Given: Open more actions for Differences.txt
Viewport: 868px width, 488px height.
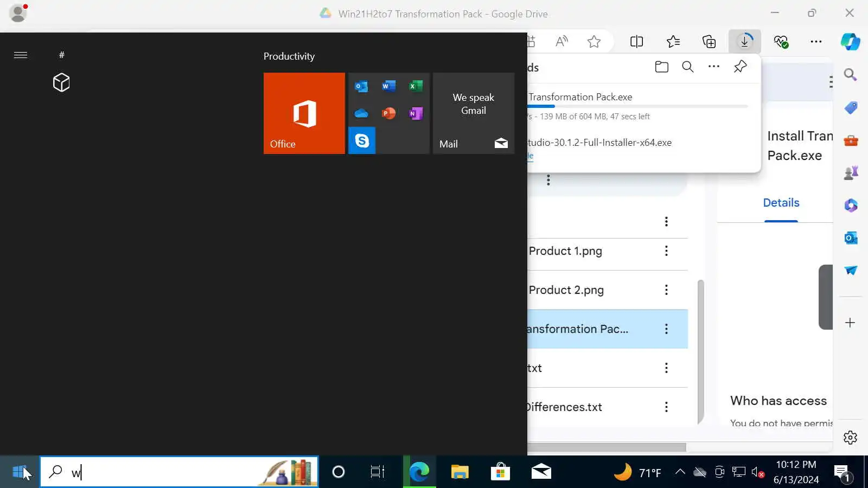Looking at the screenshot, I should pyautogui.click(x=666, y=407).
